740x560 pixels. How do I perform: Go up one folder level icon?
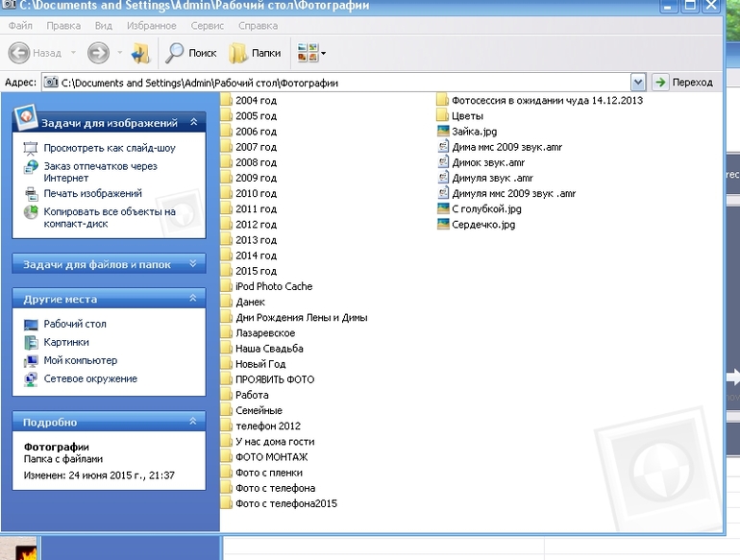tap(140, 53)
